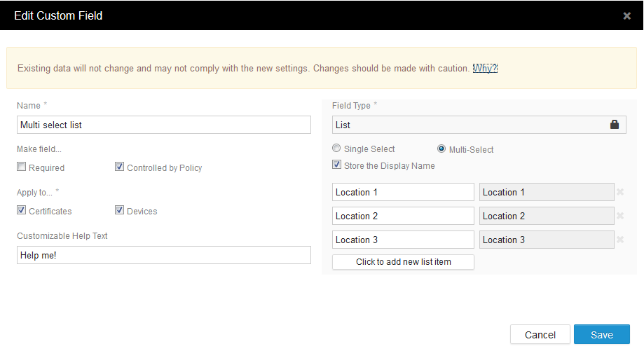Delete the Location 2 list item
Image resolution: width=644 pixels, height=358 pixels.
coord(620,216)
